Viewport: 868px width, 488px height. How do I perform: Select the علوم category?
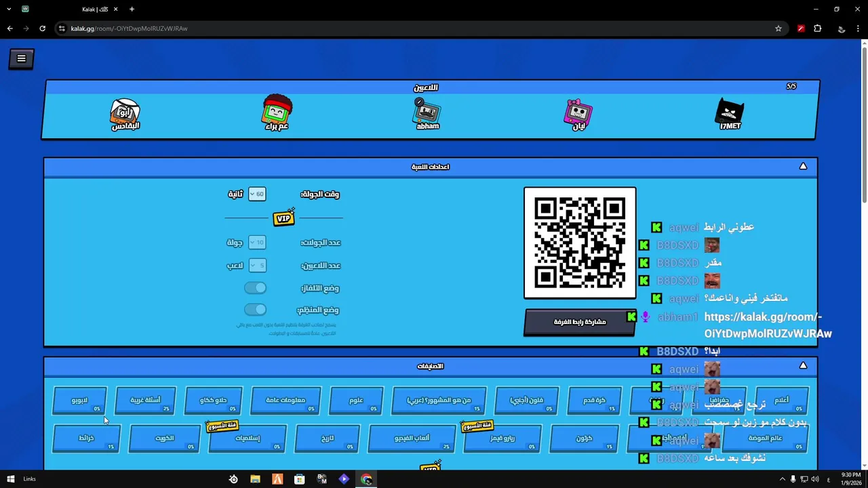(356, 400)
